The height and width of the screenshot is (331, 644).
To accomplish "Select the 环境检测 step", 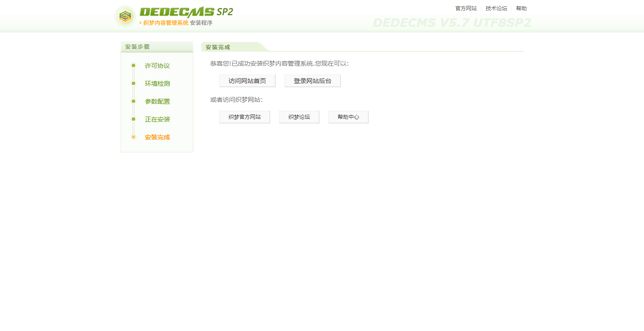I will click(157, 84).
